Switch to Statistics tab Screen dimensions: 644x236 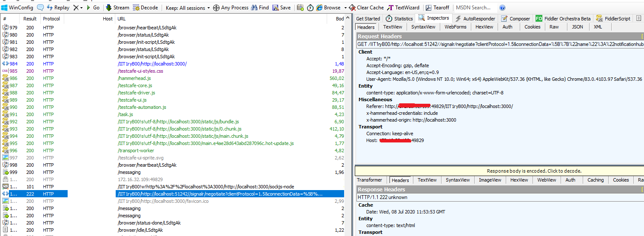[399, 19]
